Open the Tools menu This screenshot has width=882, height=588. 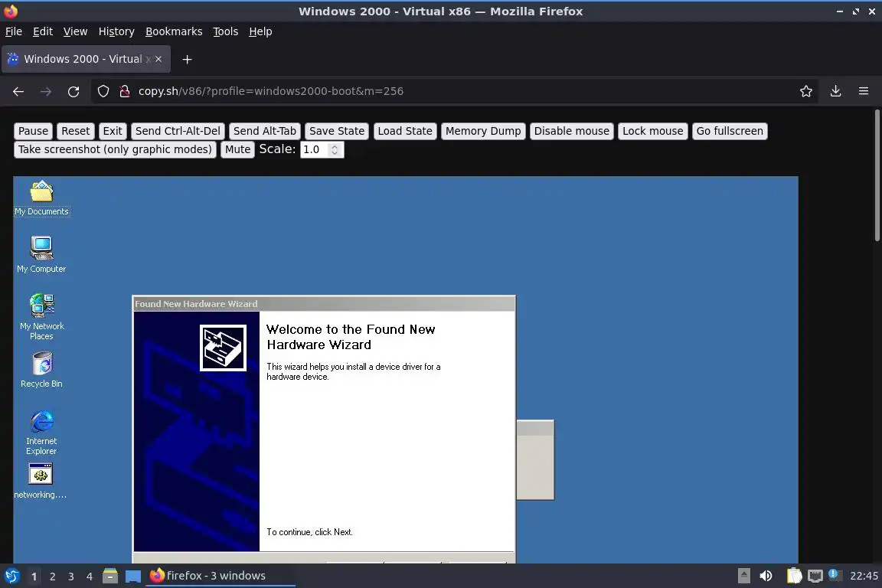pos(226,31)
